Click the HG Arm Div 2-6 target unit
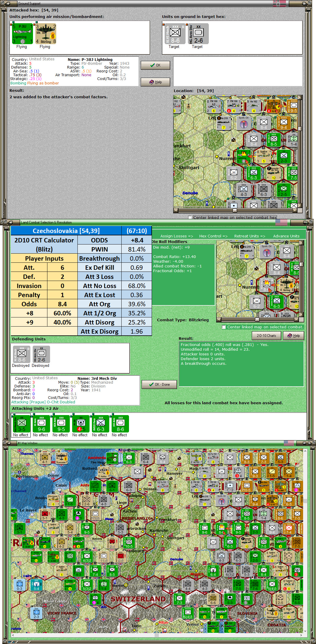Image resolution: width=316 pixels, height=644 pixels. pos(198,34)
